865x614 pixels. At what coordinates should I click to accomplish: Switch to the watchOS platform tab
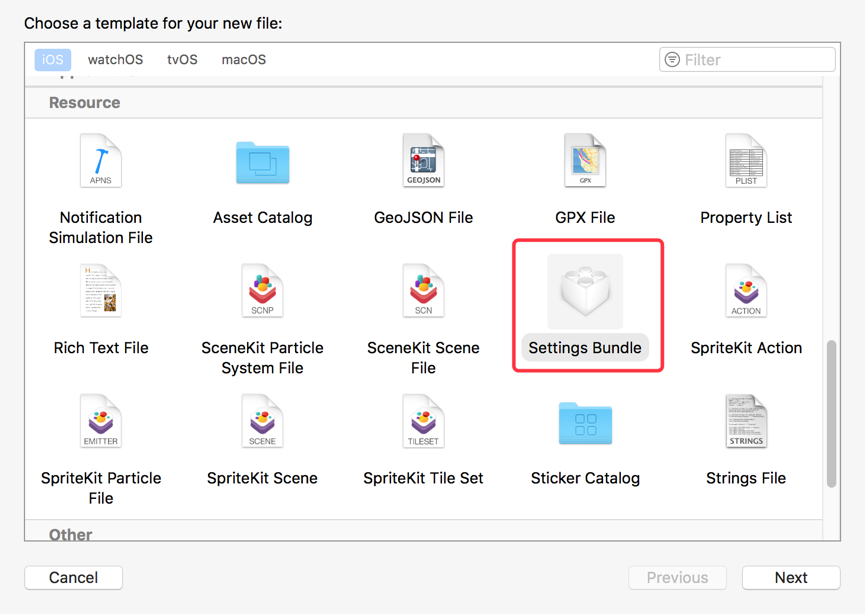[115, 60]
